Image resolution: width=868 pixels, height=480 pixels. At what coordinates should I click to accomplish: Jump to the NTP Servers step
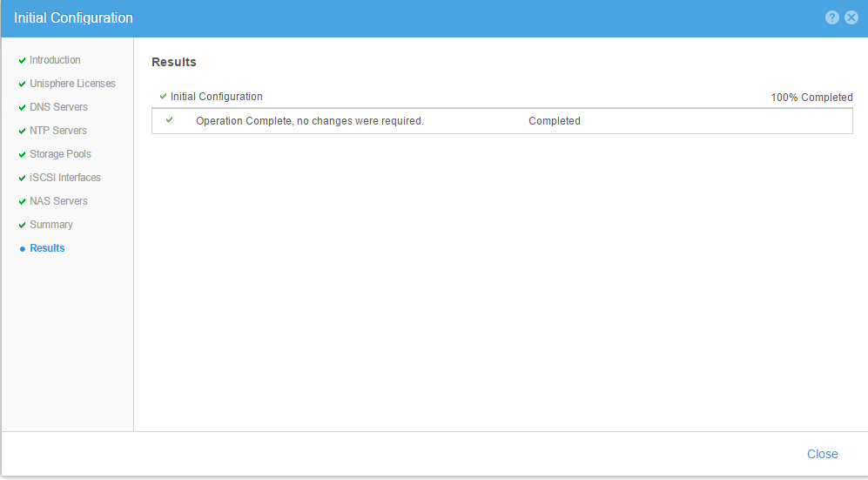58,131
